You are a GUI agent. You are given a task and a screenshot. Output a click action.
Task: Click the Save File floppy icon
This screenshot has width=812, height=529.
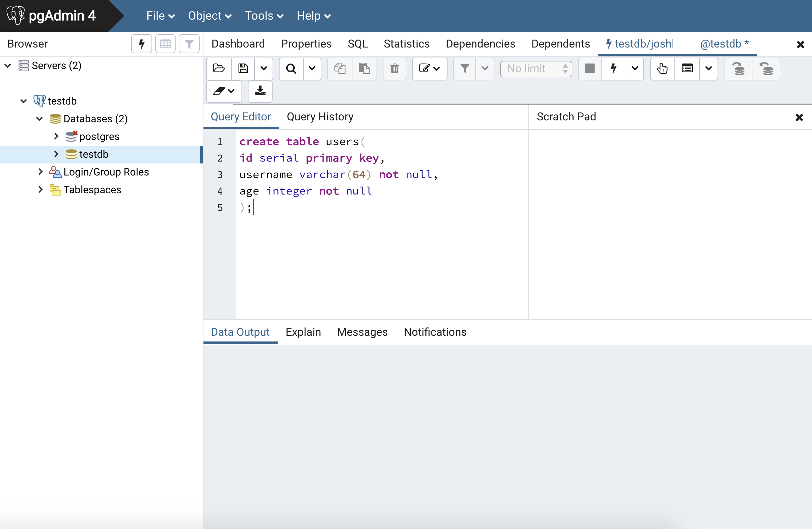tap(243, 68)
